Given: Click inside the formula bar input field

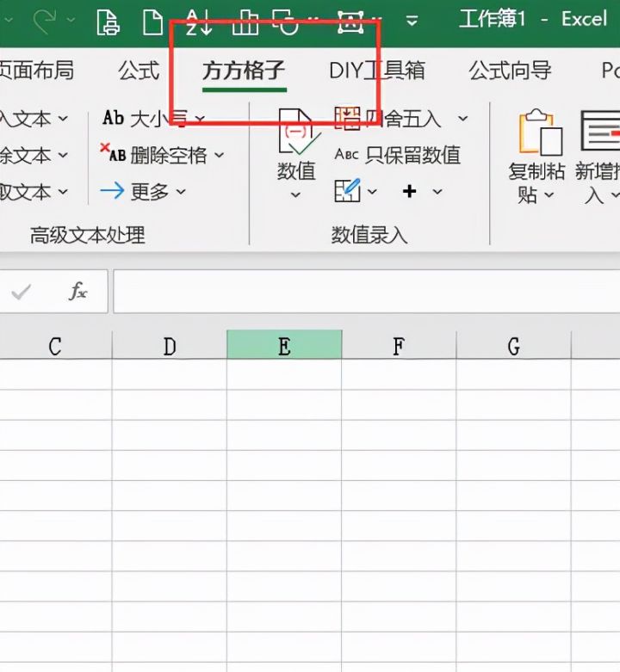Looking at the screenshot, I should tap(367, 292).
